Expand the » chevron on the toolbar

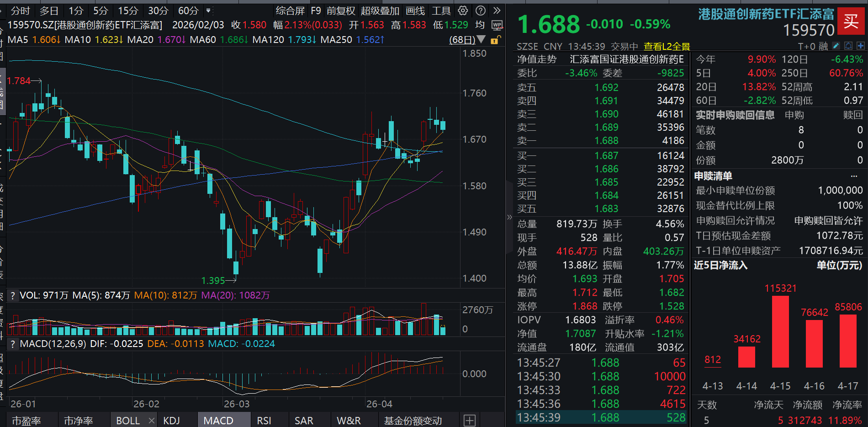click(x=496, y=10)
